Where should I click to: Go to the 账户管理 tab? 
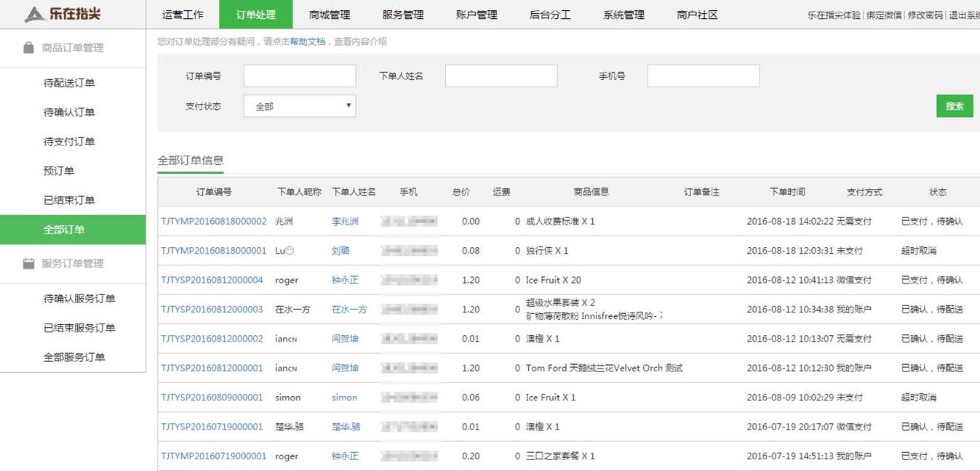coord(476,15)
